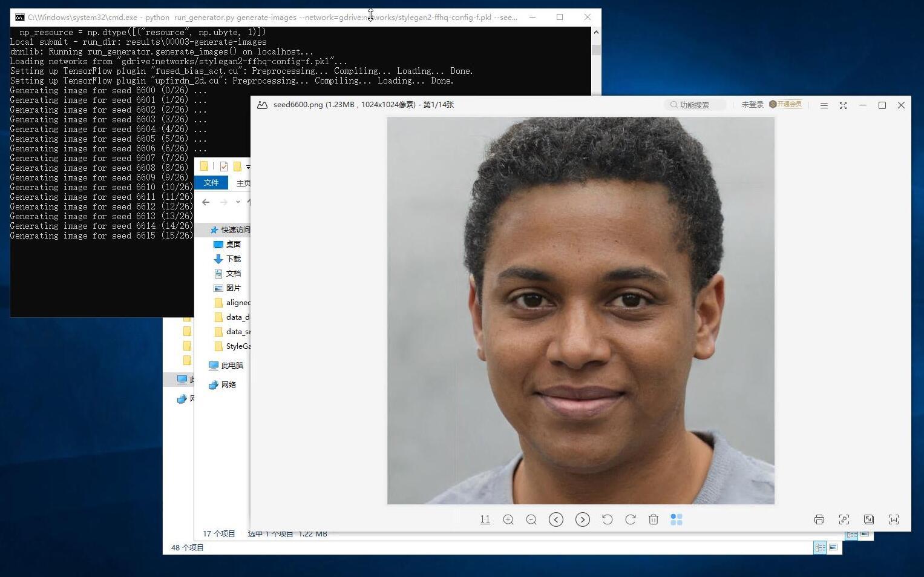This screenshot has height=577, width=924.
Task: Click the image viewer app icon in title bar
Action: (262, 105)
